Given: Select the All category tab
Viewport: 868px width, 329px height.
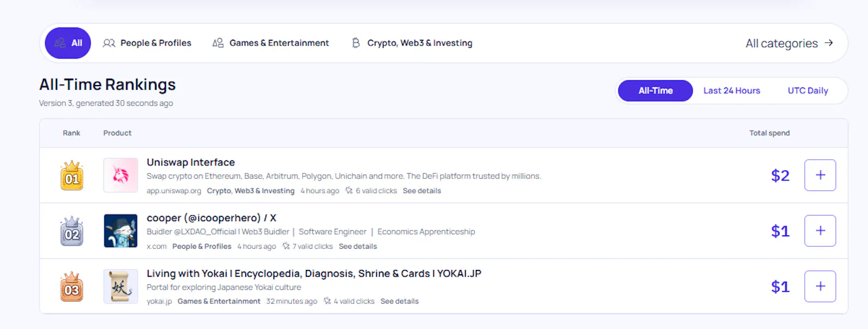Looking at the screenshot, I should (68, 43).
